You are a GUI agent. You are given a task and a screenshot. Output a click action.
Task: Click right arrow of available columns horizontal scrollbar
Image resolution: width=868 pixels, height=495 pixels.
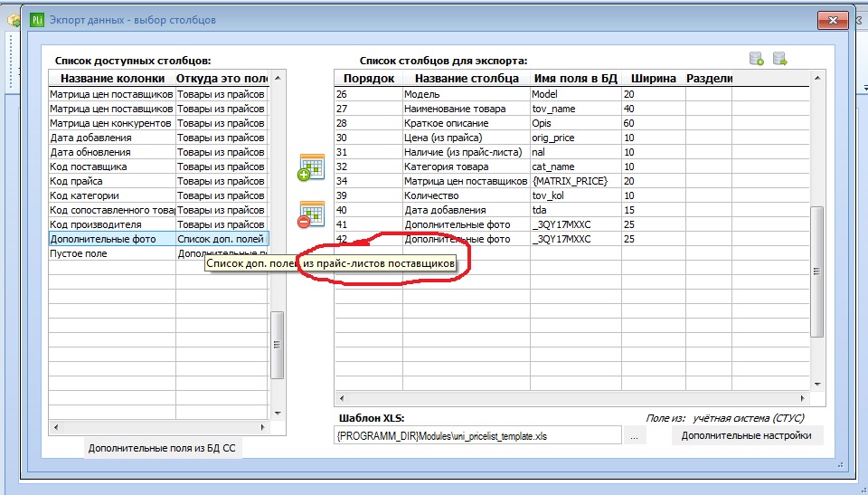click(263, 427)
